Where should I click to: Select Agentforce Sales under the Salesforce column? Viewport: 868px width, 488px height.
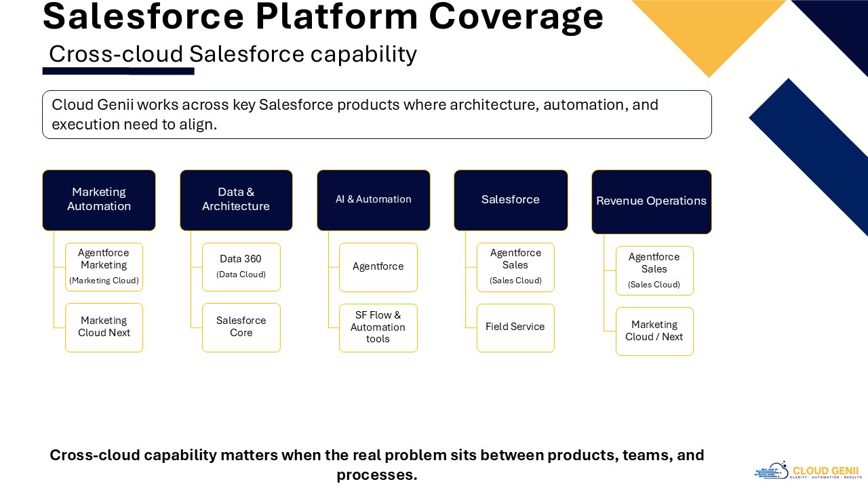(x=515, y=266)
